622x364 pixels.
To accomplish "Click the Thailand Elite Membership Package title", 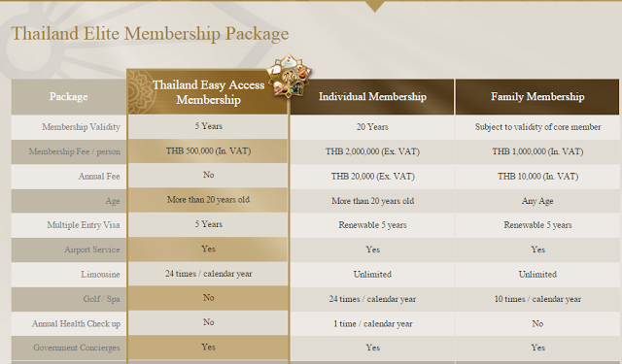I will 150,33.
